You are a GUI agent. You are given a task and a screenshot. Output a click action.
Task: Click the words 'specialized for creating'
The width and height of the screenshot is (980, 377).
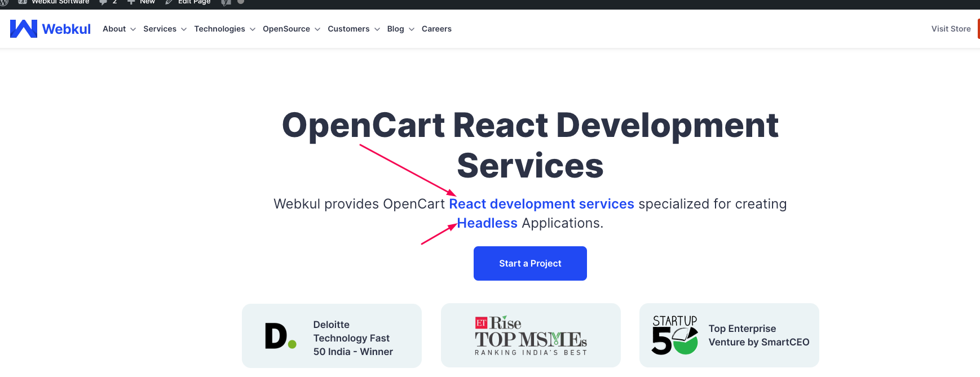(712, 204)
